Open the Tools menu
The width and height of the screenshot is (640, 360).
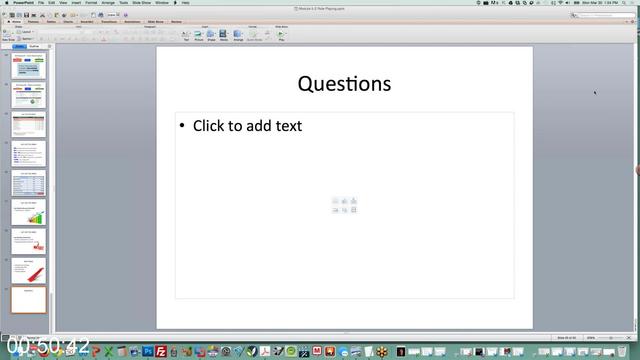click(123, 3)
